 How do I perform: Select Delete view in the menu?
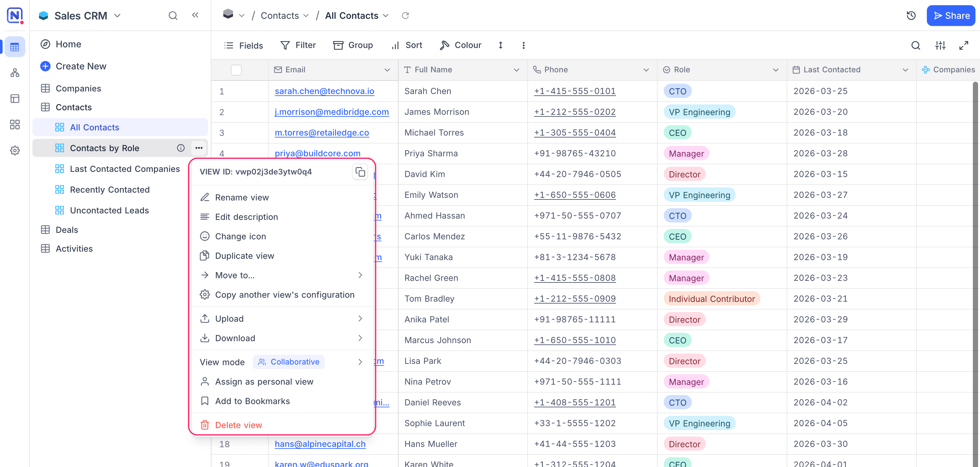click(282, 425)
